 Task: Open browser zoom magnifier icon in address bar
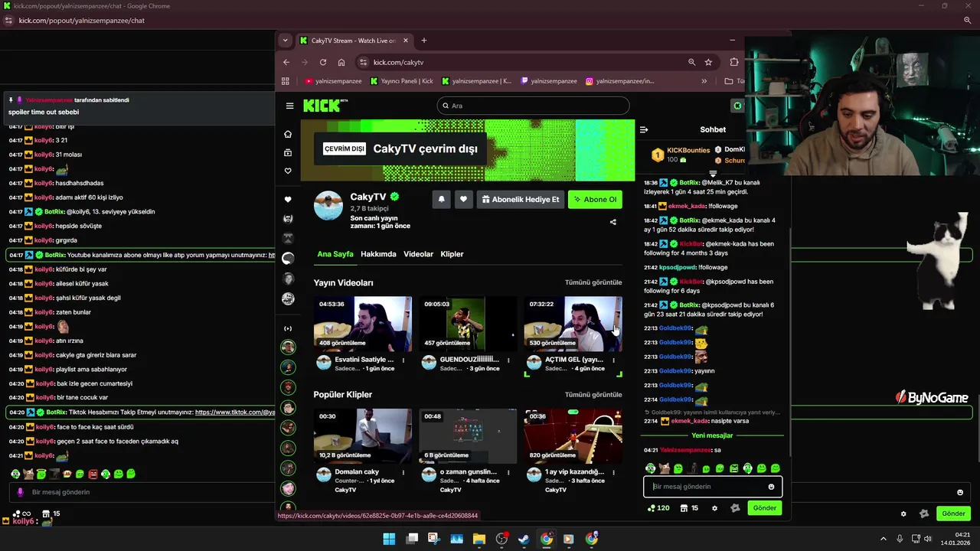click(691, 62)
